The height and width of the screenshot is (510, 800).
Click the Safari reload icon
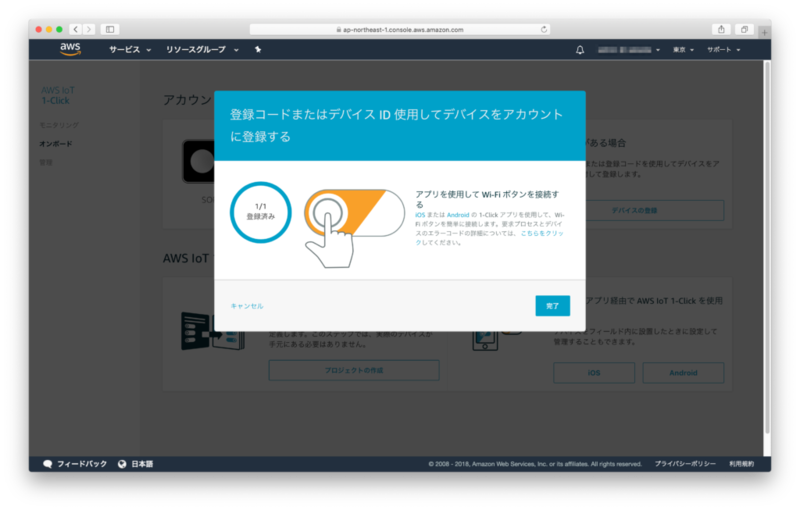point(544,29)
